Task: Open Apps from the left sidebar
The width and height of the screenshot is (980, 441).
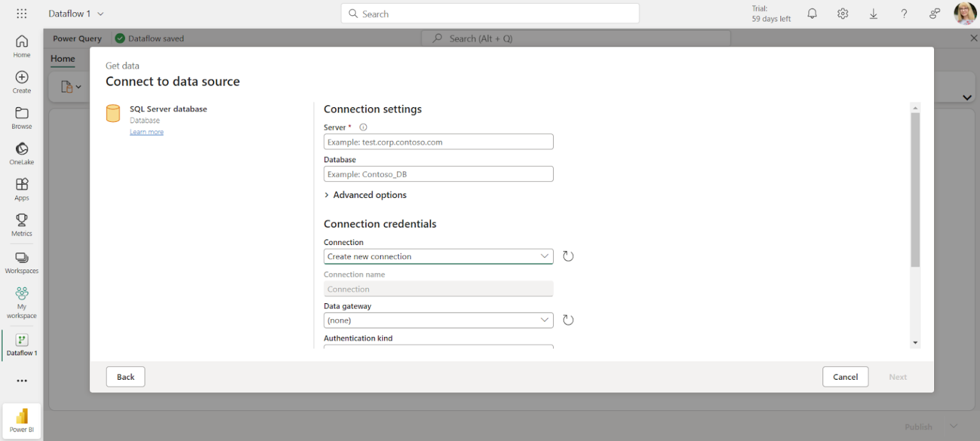Action: [x=21, y=189]
